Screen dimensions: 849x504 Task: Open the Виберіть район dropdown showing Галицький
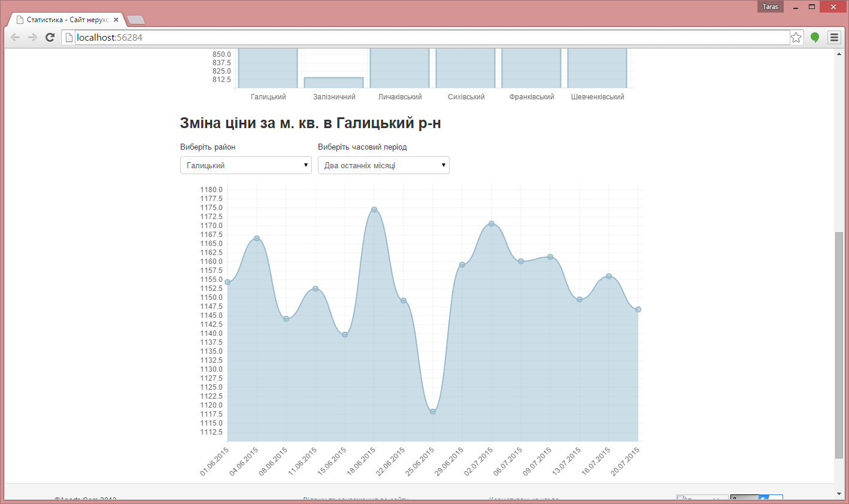[x=246, y=165]
